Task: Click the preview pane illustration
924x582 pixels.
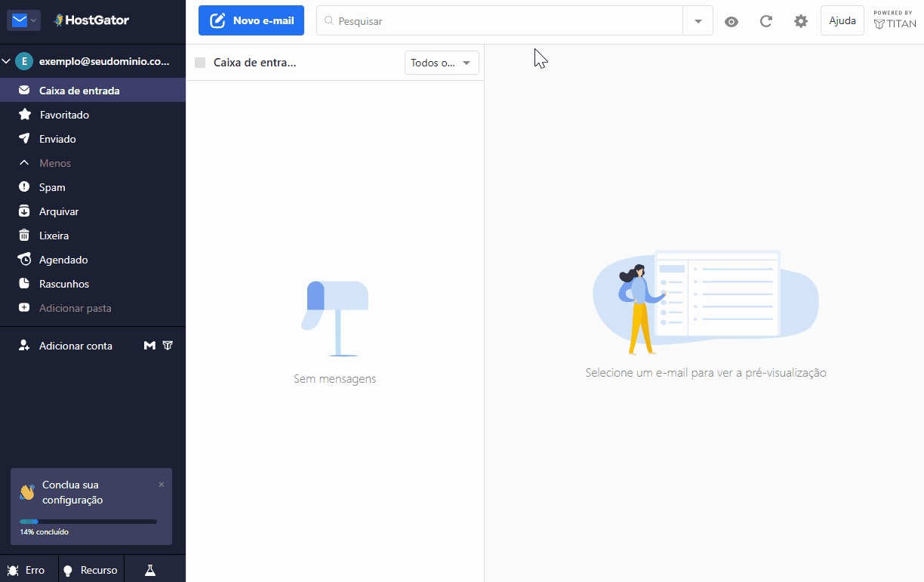Action: (706, 302)
